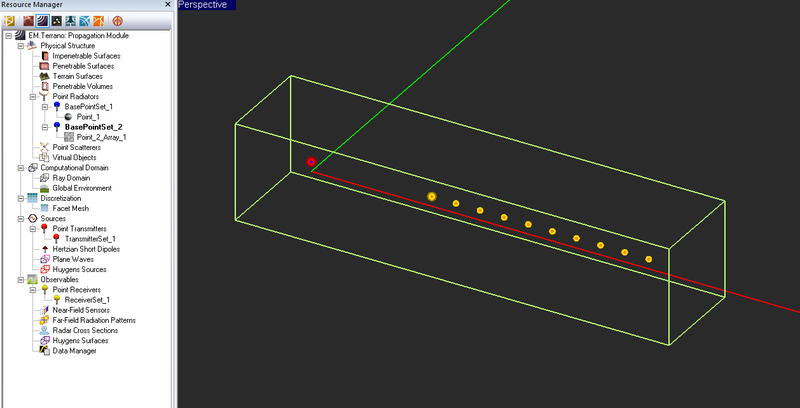800x408 pixels.
Task: Click the round purple-and-yellow toolbar icon
Action: pos(117,21)
